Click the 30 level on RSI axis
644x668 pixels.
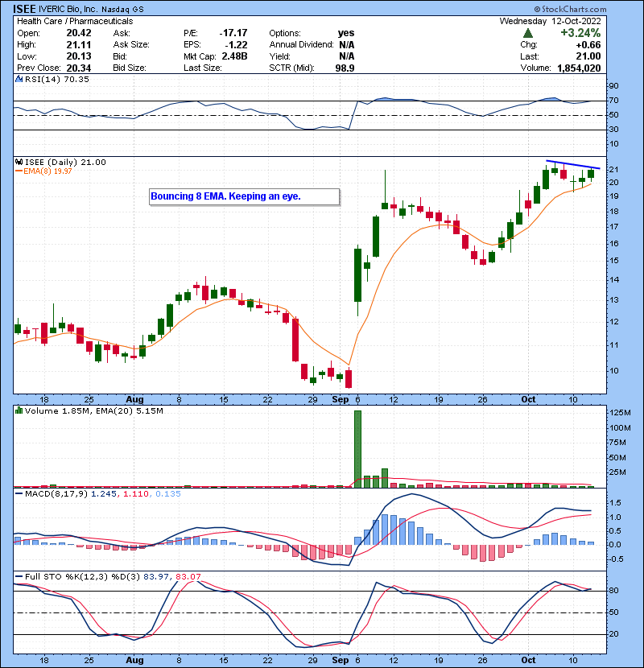[x=613, y=129]
